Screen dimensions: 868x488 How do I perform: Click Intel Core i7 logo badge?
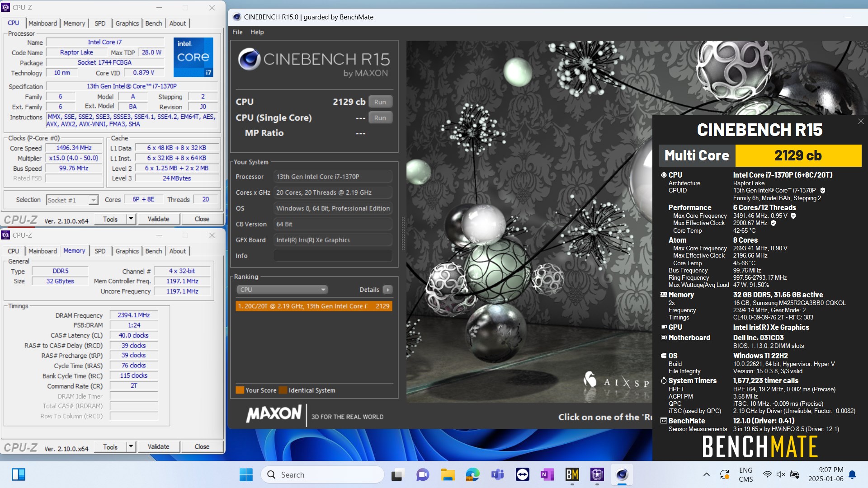[193, 57]
